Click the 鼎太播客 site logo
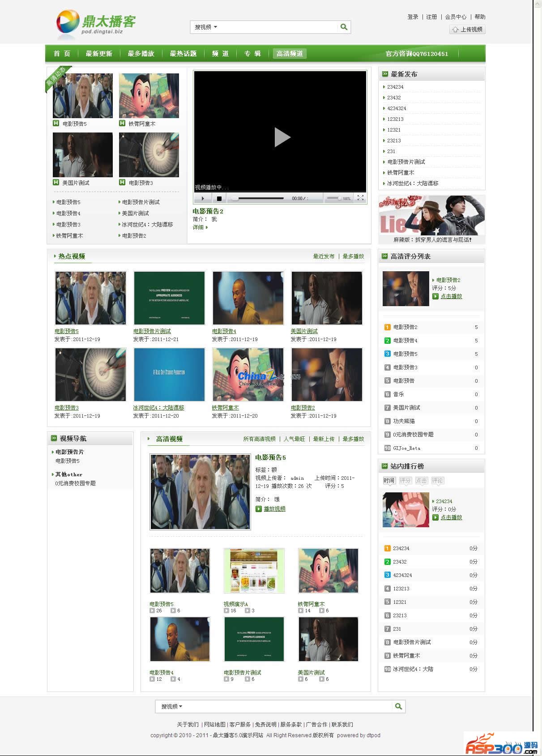This screenshot has height=756, width=542. click(x=95, y=24)
